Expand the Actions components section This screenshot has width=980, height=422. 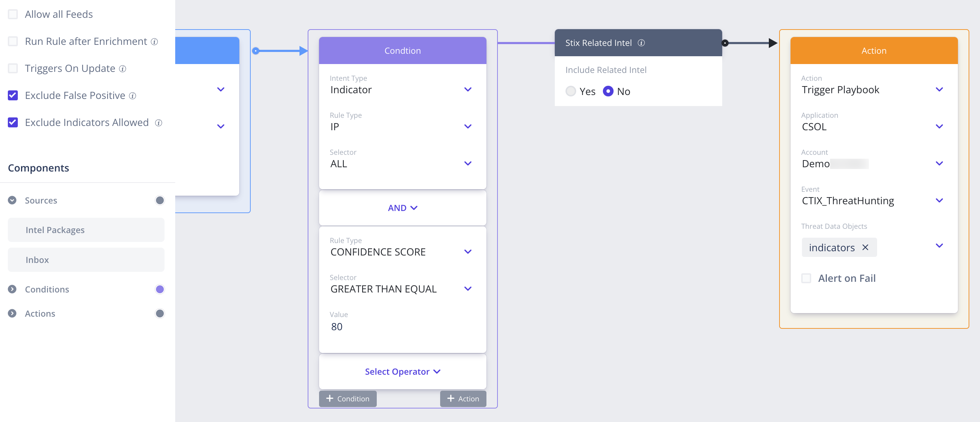(x=12, y=313)
